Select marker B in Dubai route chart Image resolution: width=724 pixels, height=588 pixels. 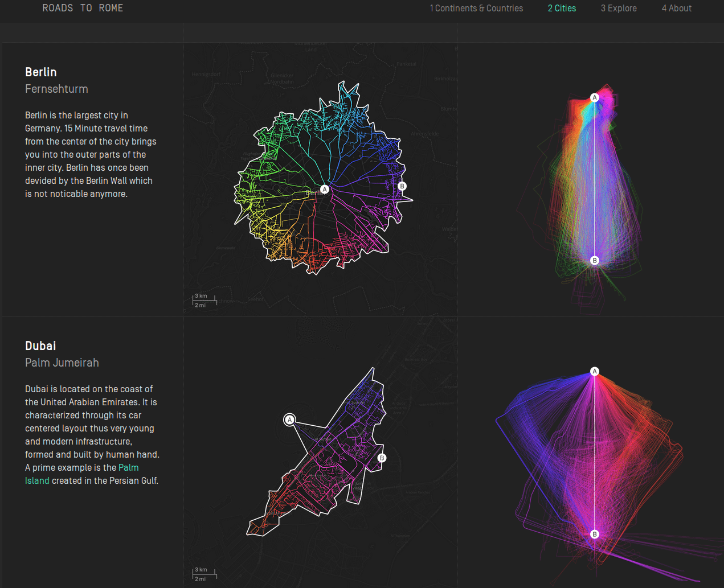coord(594,534)
